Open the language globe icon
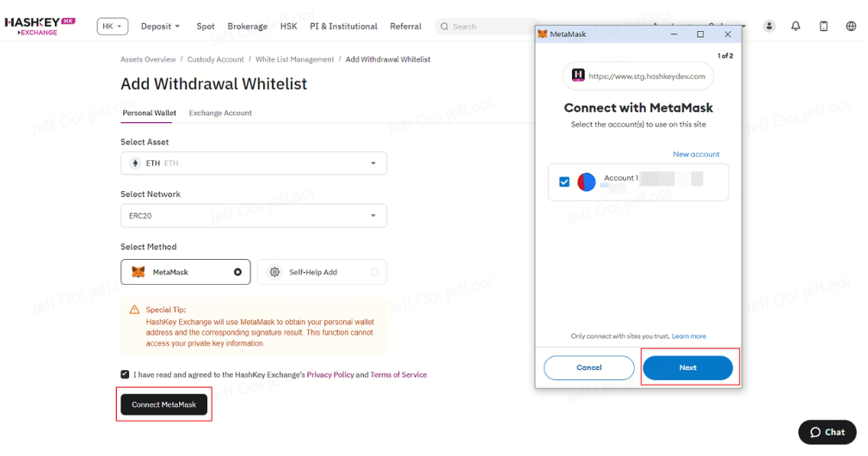Viewport: 868px width, 456px height. pyautogui.click(x=851, y=26)
